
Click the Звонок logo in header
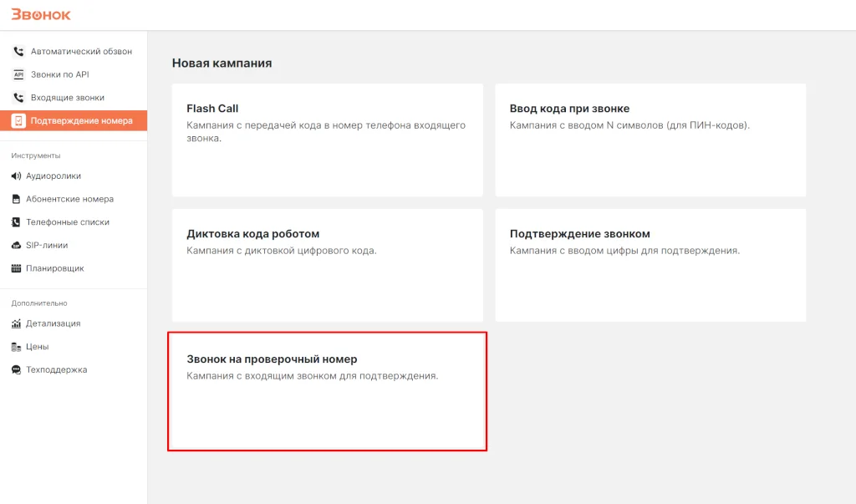tap(40, 14)
